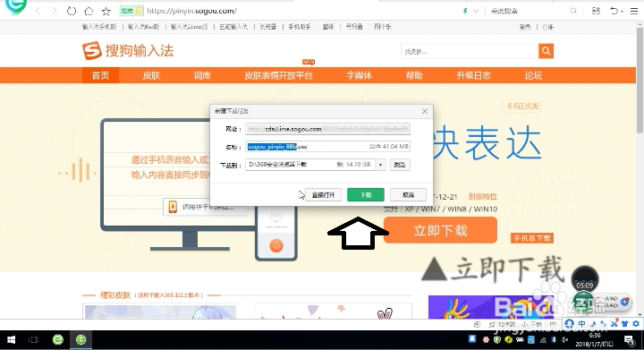Click the Sogou IME toolbar logo icon

tap(569, 324)
